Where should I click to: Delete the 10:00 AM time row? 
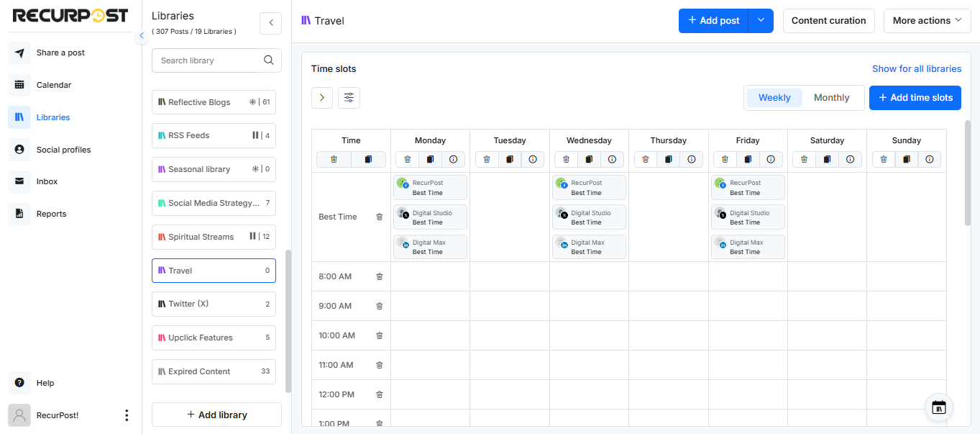(x=380, y=335)
